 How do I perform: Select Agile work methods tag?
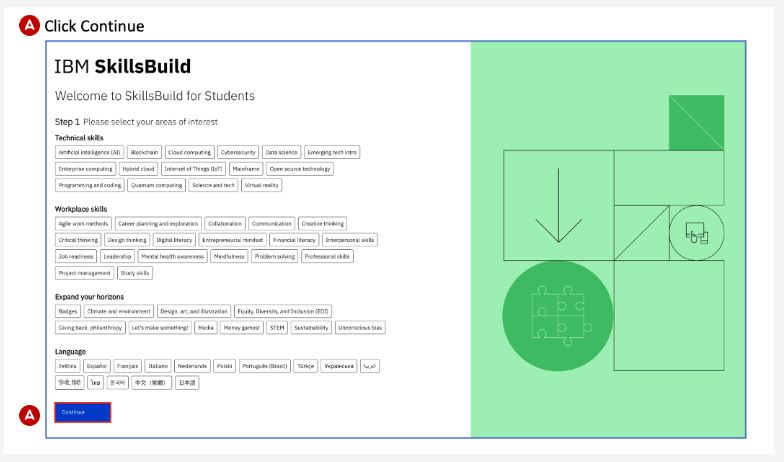84,224
